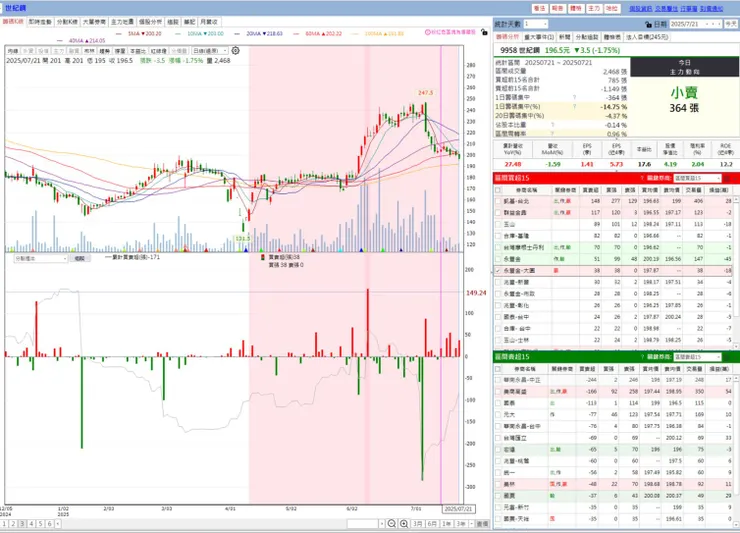740x533 pixels.
Task: Switch to 分點K線 tab
Action: pyautogui.click(x=67, y=22)
